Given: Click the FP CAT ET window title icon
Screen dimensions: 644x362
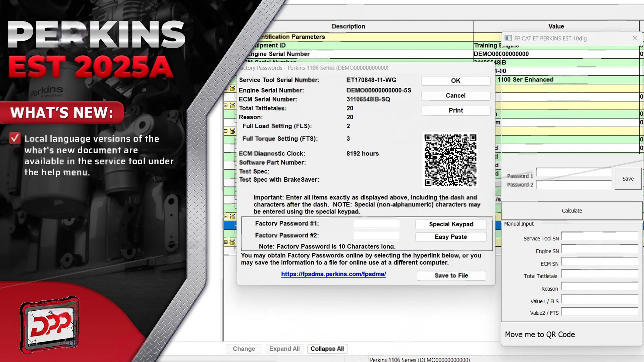Looking at the screenshot, I should click(508, 38).
